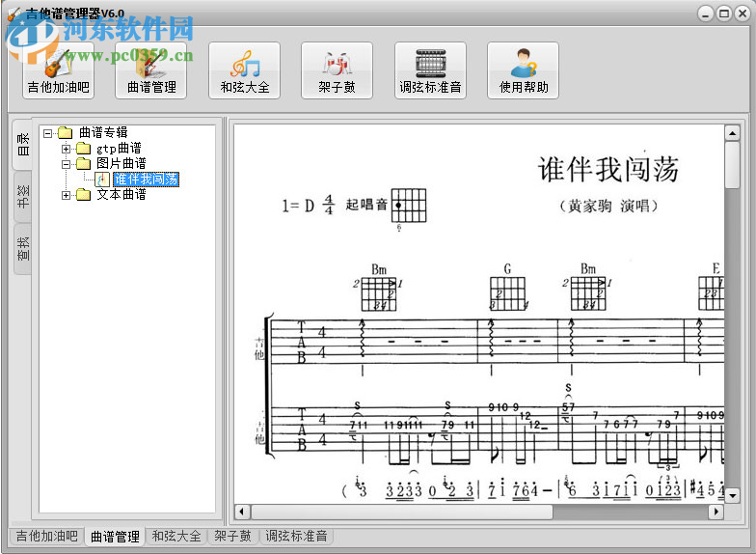This screenshot has height=554, width=756.
Task: Minimize the 吉他谱管理器 window
Action: pyautogui.click(x=706, y=14)
